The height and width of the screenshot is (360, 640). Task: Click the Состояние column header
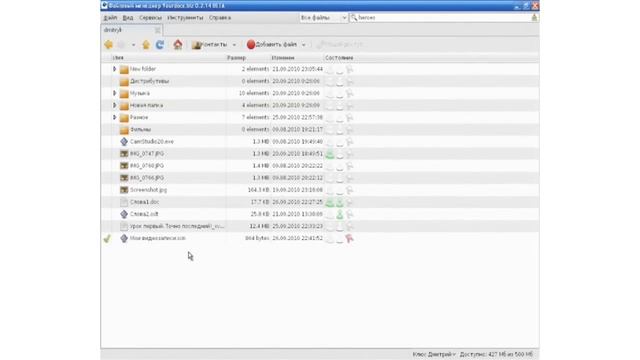(339, 58)
